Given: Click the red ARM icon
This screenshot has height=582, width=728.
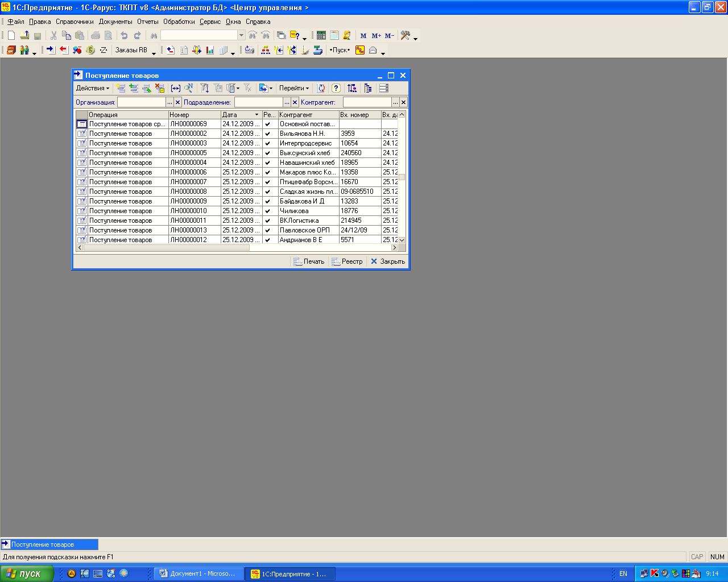Looking at the screenshot, I should [360, 50].
